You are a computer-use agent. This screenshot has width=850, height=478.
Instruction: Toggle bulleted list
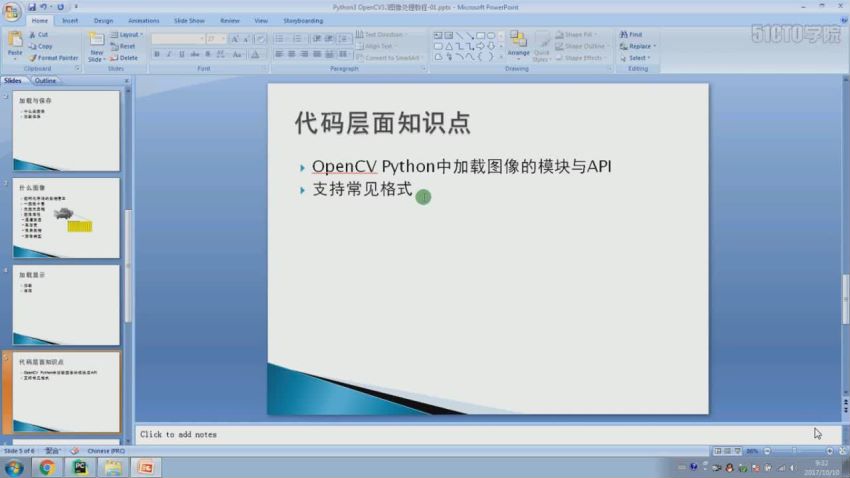point(279,39)
